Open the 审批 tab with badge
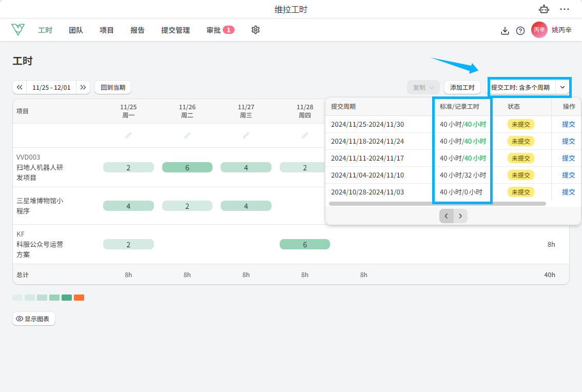This screenshot has height=392, width=582. (x=221, y=30)
